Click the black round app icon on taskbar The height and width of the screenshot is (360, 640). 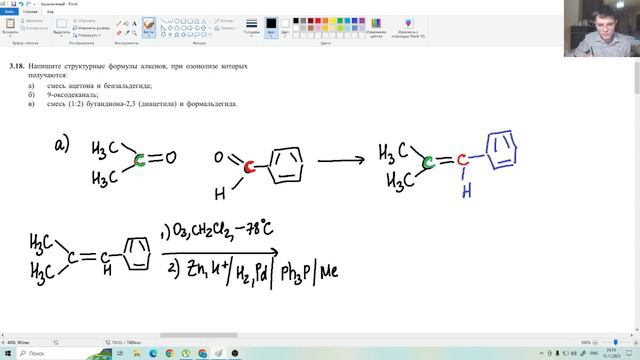click(x=235, y=353)
